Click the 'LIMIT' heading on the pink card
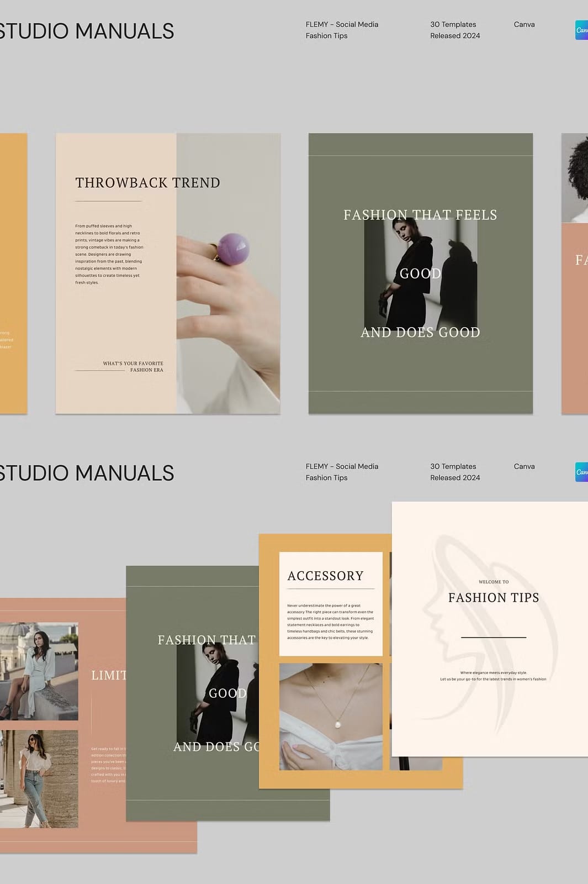Screen dimensions: 588x884 [x=109, y=675]
